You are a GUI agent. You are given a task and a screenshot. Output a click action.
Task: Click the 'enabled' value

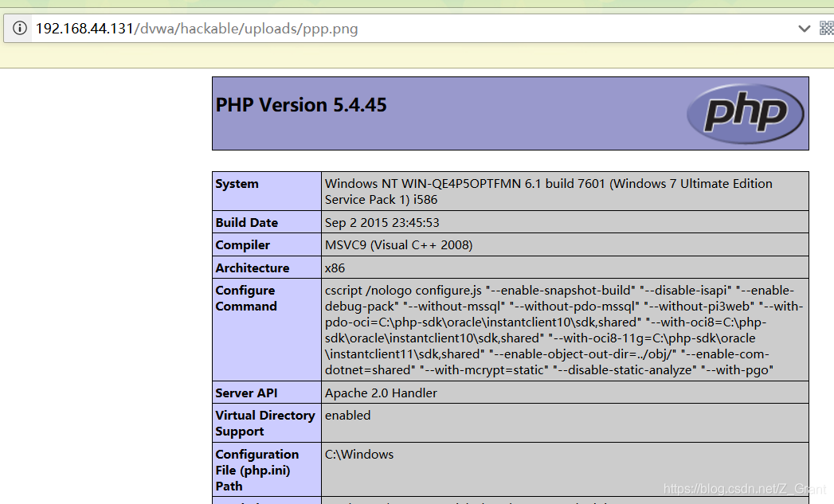tap(347, 415)
